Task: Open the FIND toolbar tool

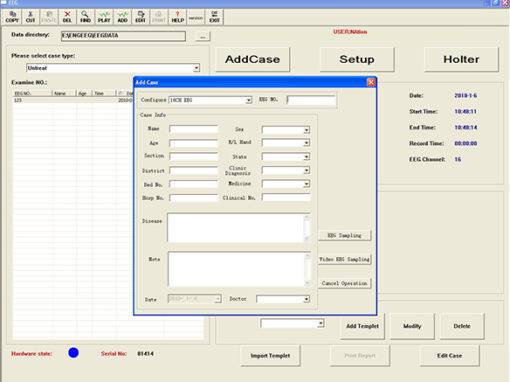Action: 85,17
